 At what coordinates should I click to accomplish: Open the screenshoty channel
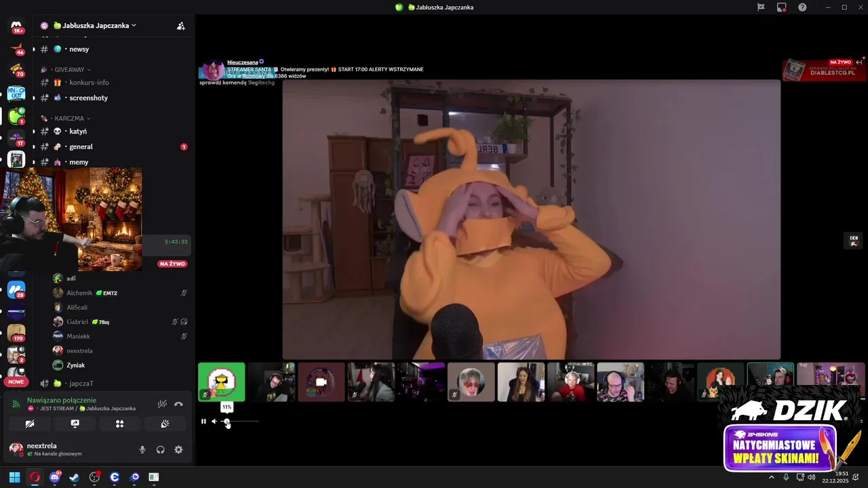[x=113, y=98]
